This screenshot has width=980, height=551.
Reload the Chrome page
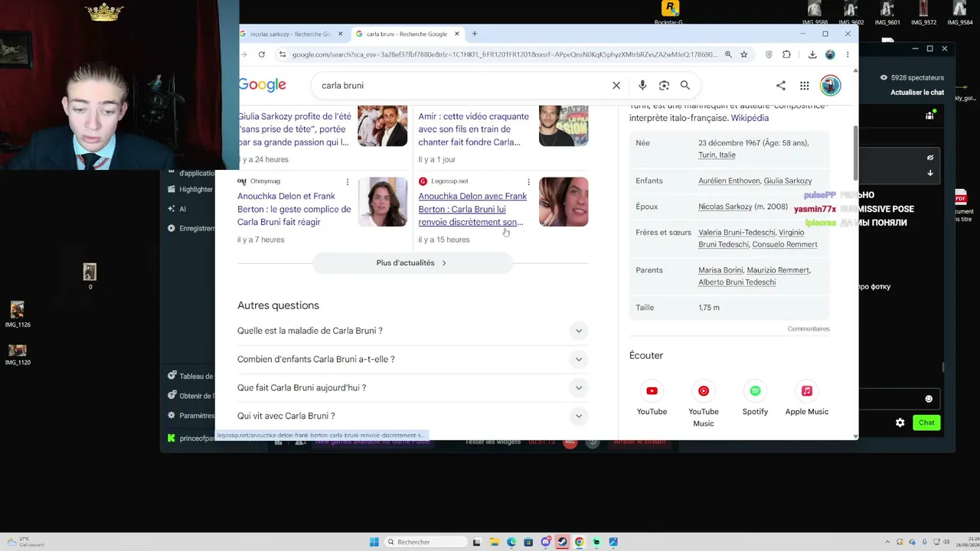[261, 54]
